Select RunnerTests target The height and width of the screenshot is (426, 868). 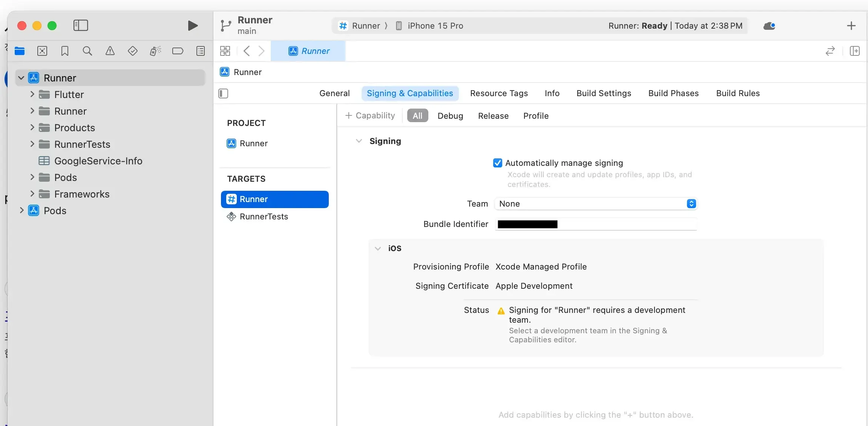click(x=264, y=216)
